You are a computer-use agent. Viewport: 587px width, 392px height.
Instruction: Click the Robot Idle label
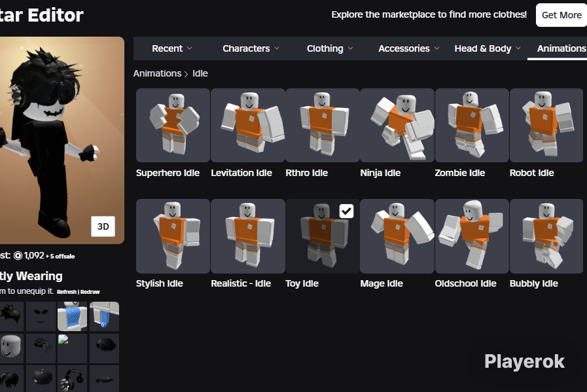click(x=531, y=173)
